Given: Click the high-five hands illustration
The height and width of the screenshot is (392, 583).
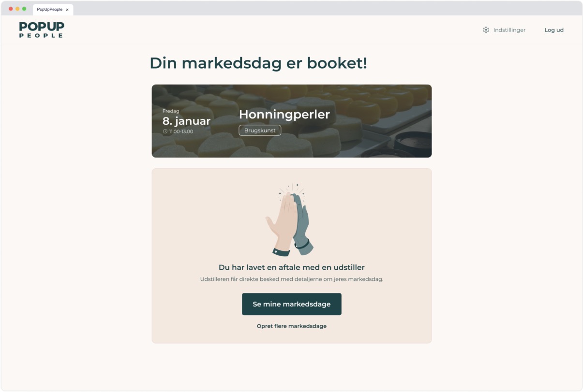Looking at the screenshot, I should pyautogui.click(x=291, y=220).
